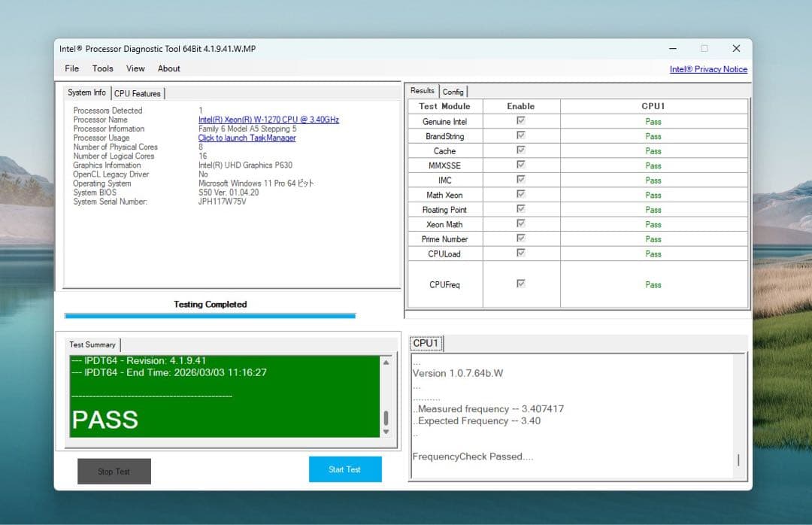Click the Expected Frequency 3.40 line
The height and width of the screenshot is (525, 812).
point(477,421)
